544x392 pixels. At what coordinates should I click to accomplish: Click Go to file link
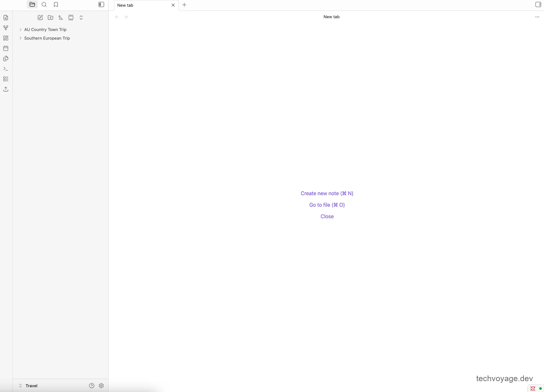(327, 205)
